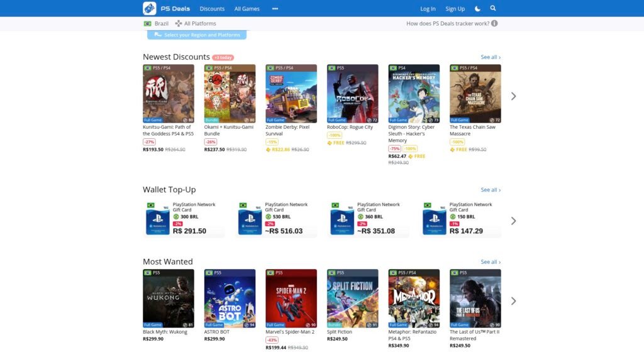Click the info icon beside tracker question
This screenshot has width=644, height=362.
[494, 23]
